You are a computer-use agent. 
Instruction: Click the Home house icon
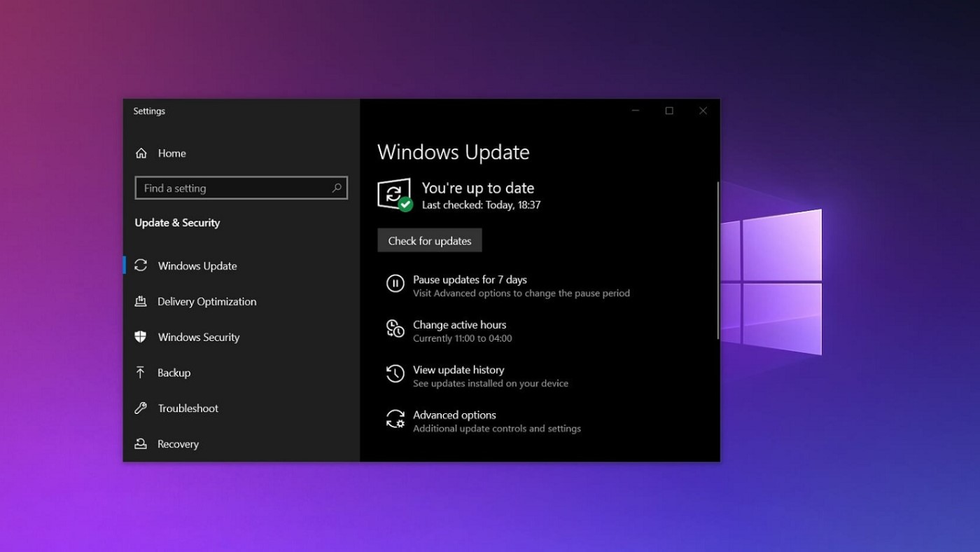141,153
